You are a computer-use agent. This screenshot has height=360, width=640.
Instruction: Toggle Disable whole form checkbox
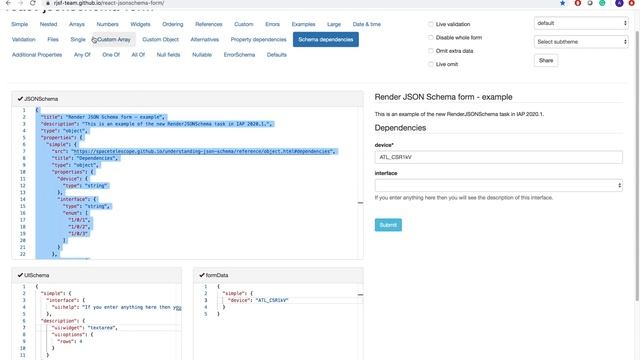[431, 38]
